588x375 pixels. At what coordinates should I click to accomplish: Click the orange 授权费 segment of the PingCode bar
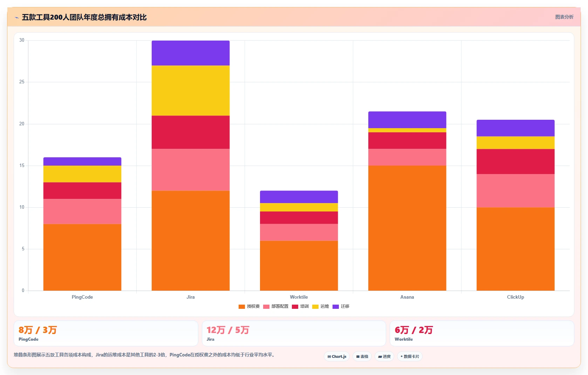coord(82,257)
